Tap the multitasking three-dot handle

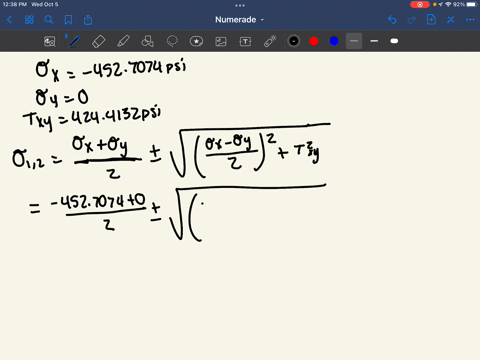point(240,5)
